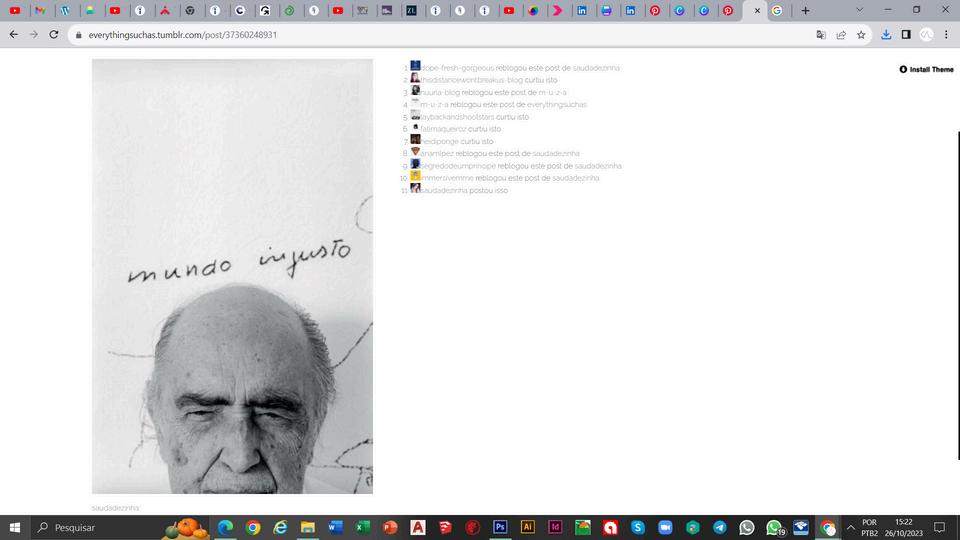The height and width of the screenshot is (540, 960).
Task: Reload the Tumblr post page
Action: pos(54,35)
